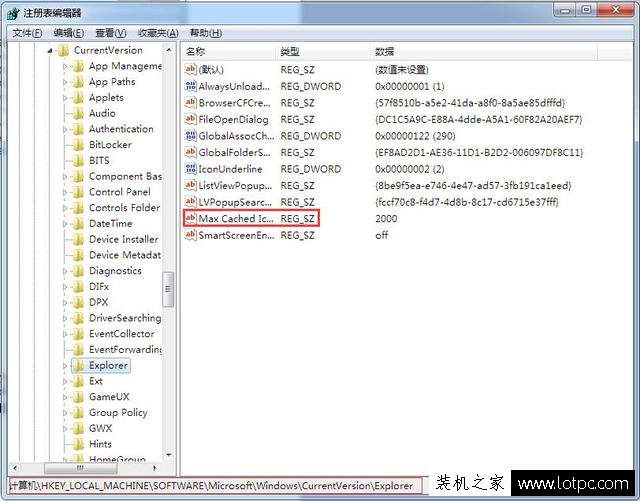Viewport: 640px width, 501px height.
Task: Select the data value off
Action: pyautogui.click(x=381, y=235)
